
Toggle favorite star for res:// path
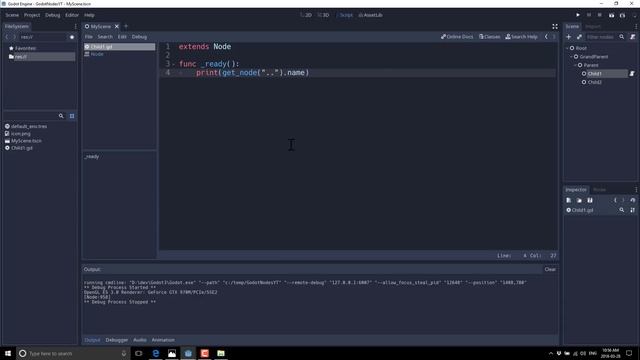72,37
